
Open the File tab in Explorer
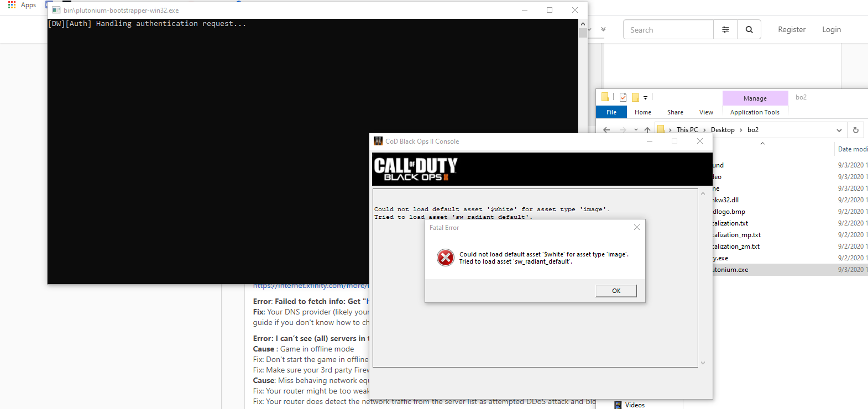coord(611,112)
